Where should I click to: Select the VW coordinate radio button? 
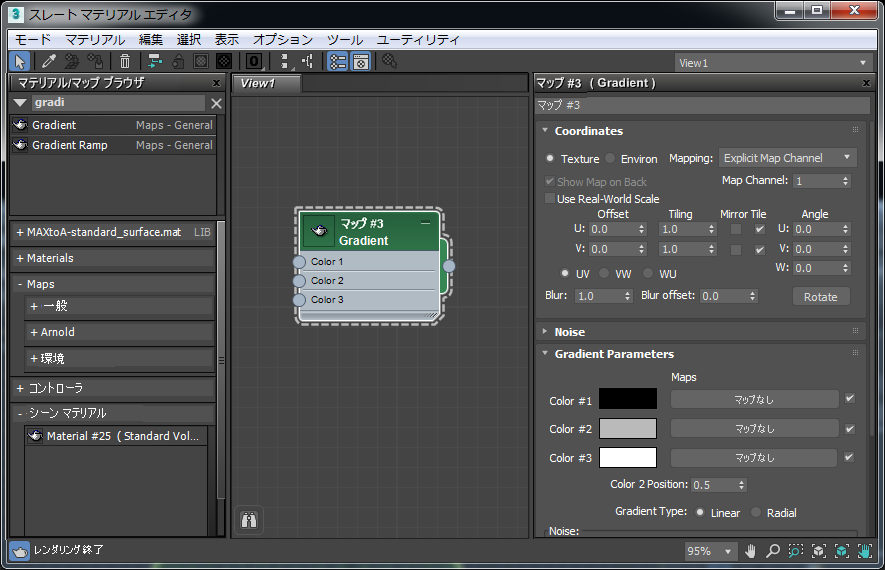pos(604,273)
